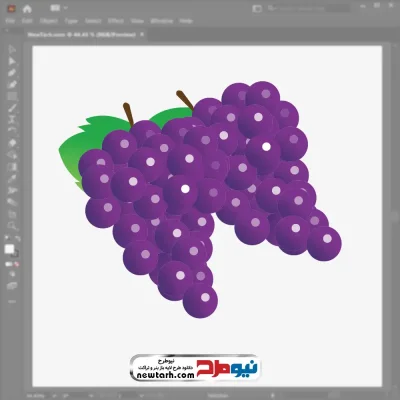Click the Color mode button below the swatches
400x400 pixels.
pos(8,264)
